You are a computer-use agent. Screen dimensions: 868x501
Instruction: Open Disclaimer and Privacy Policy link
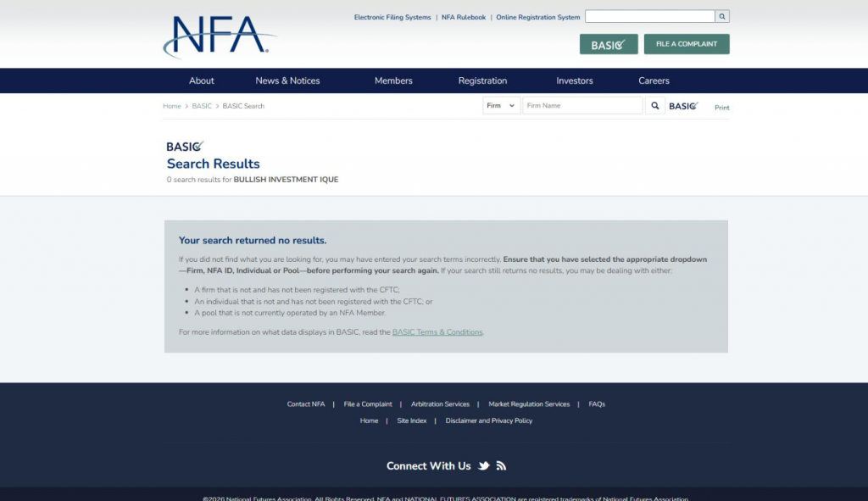[489, 420]
